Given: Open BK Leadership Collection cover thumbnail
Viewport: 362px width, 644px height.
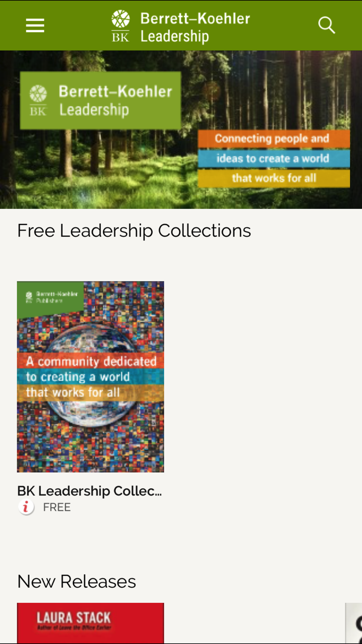Looking at the screenshot, I should click(x=90, y=377).
